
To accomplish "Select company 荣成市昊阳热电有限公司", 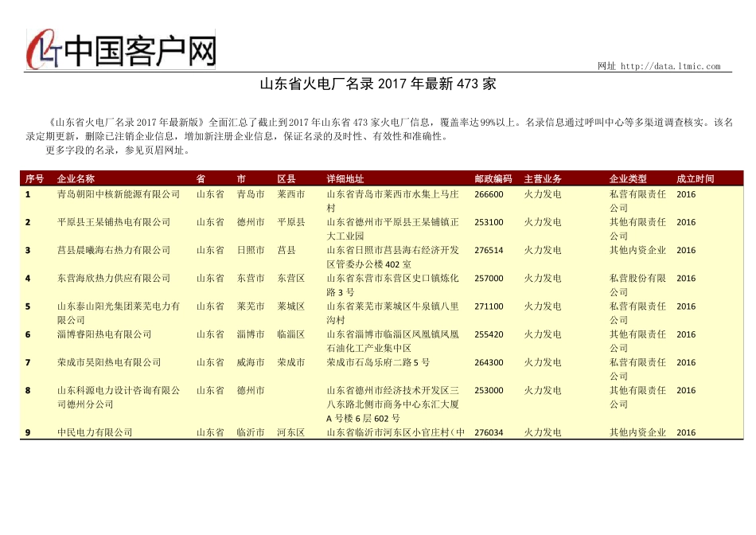I will 109,362.
